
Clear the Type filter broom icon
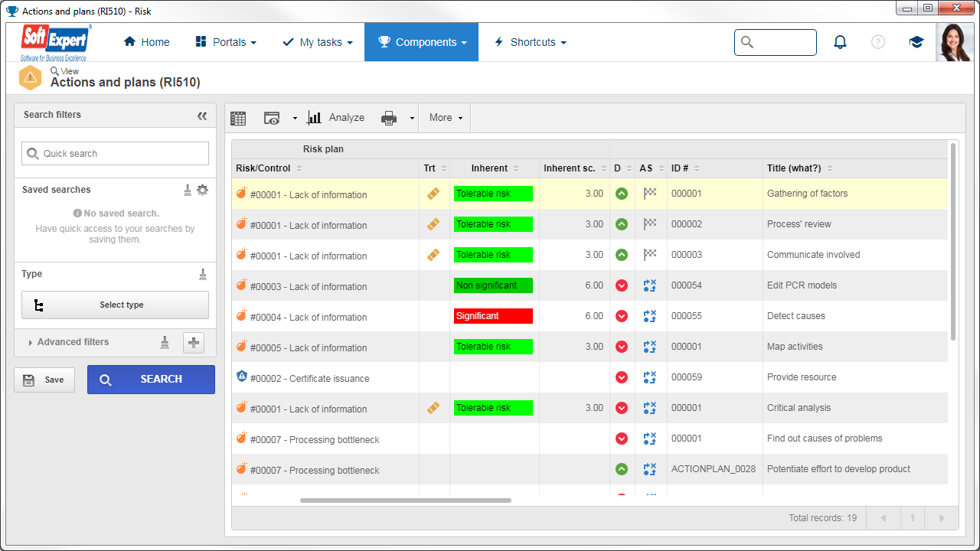point(203,274)
